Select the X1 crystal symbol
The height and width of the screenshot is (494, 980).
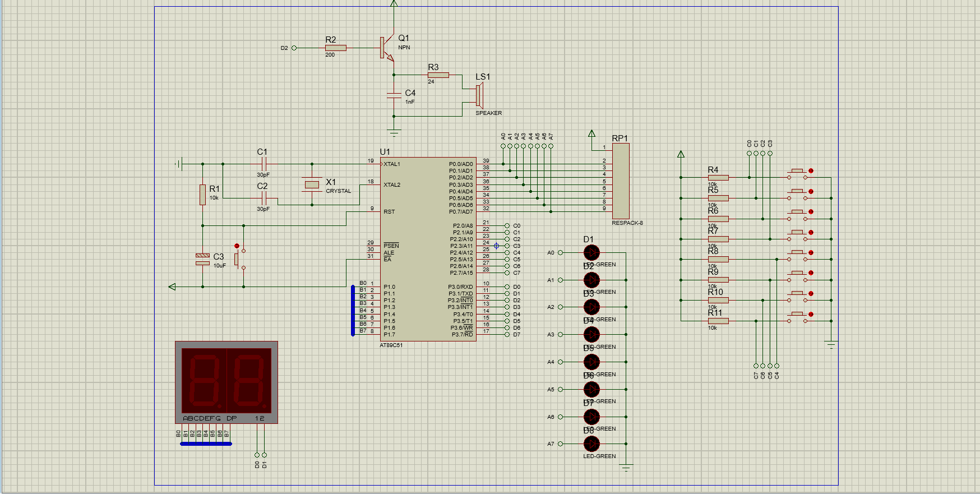pos(312,184)
